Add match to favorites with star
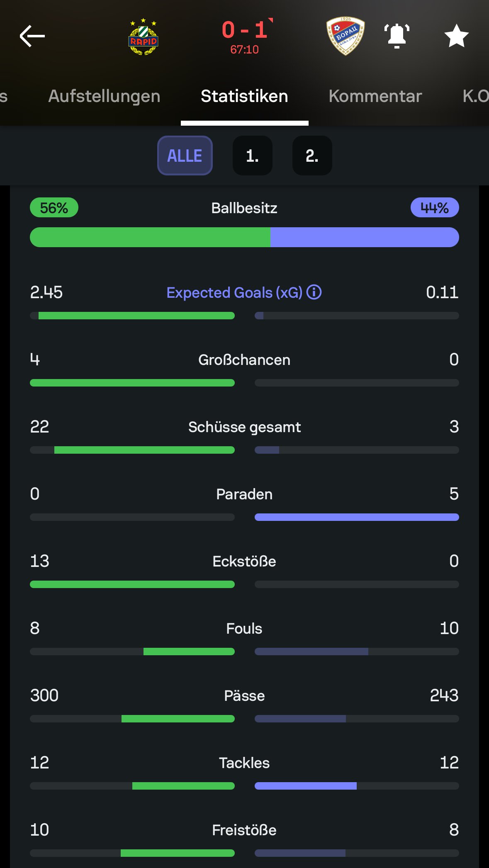This screenshot has height=868, width=489. 456,36
